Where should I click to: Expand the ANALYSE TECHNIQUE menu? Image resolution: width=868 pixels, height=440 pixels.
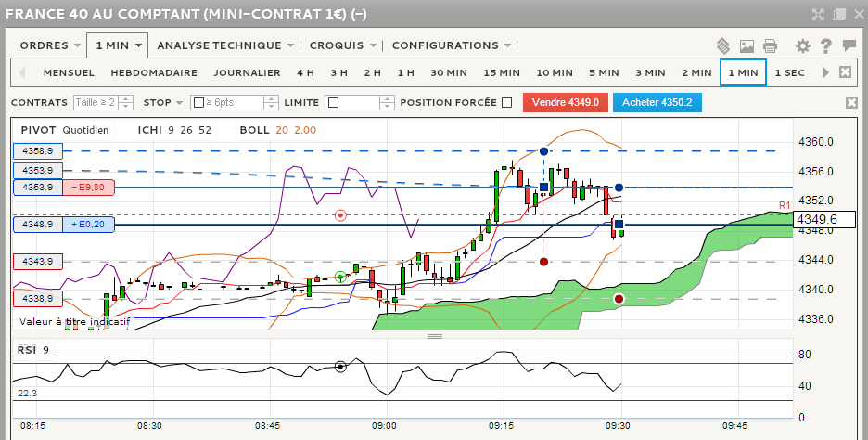pos(225,45)
